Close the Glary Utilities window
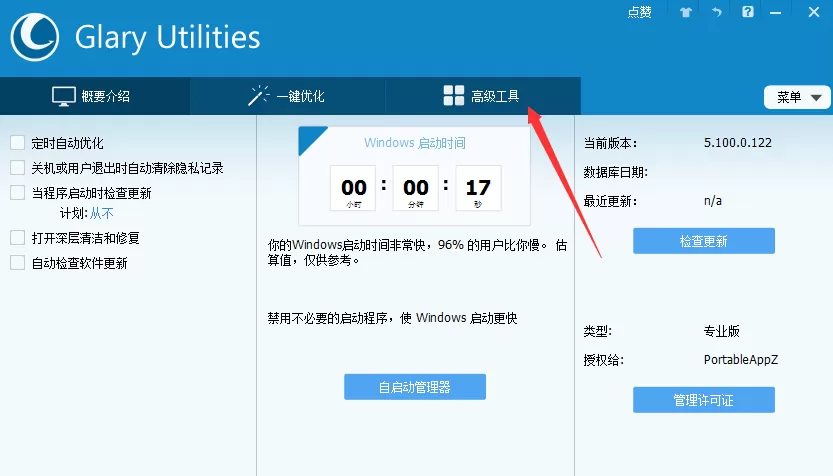833x476 pixels. 814,12
